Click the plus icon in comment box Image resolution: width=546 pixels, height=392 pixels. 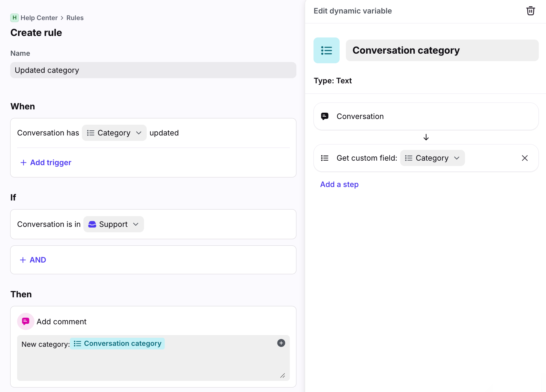(281, 343)
